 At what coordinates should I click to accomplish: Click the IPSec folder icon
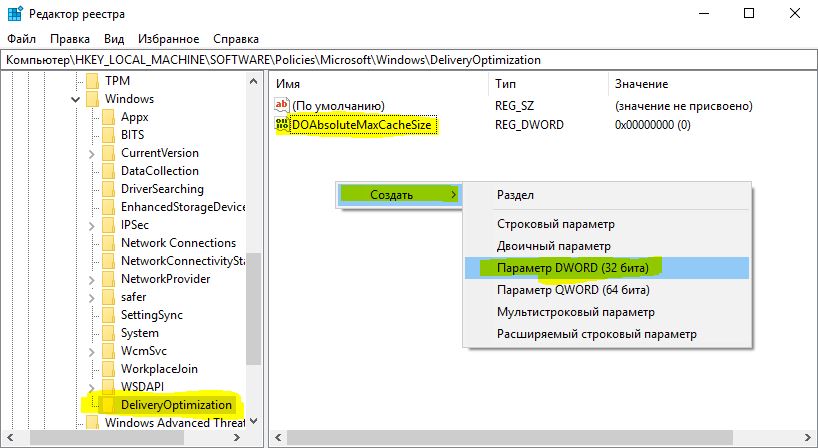109,225
